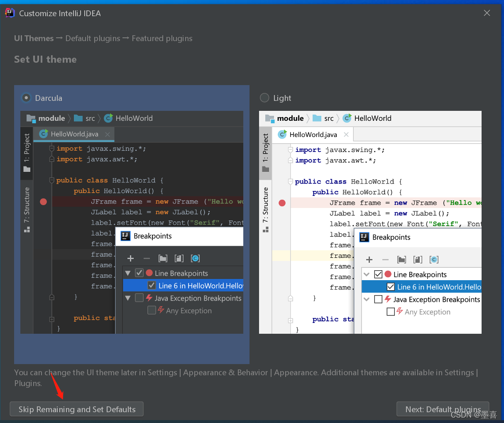Click group by class icon in Darcula preview
This screenshot has height=423, width=504.
coord(195,258)
